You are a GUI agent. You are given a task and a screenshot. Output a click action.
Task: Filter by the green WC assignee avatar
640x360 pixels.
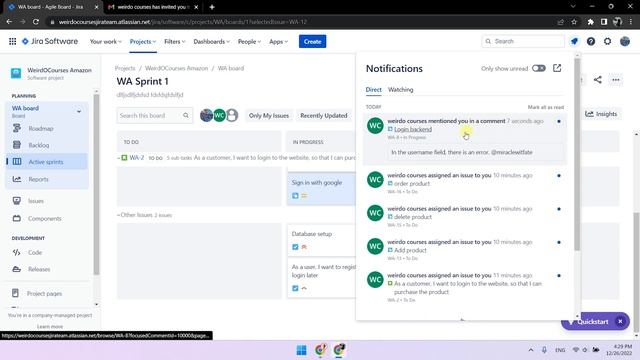tap(219, 116)
